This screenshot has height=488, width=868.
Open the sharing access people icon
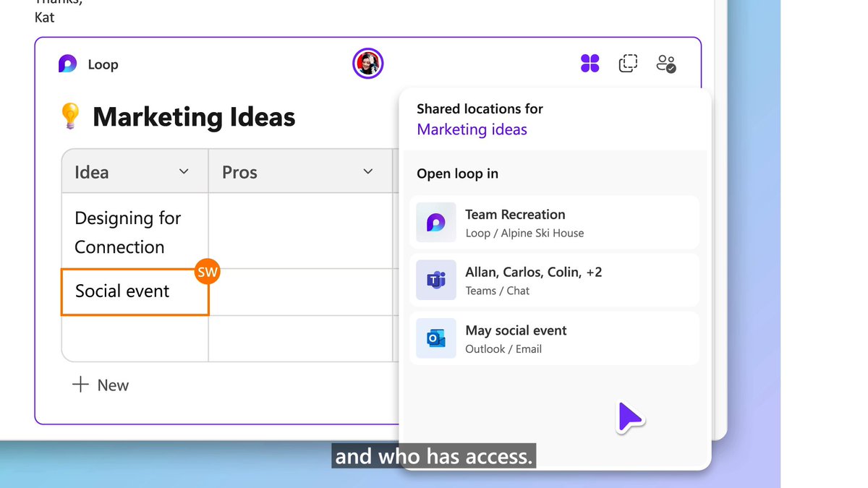pos(666,64)
